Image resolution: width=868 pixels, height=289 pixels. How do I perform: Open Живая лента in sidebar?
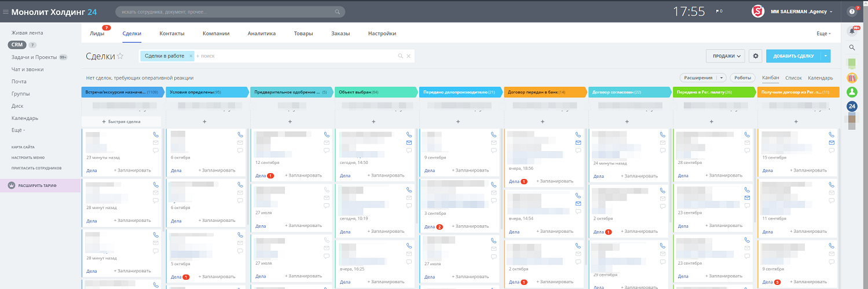pos(27,32)
